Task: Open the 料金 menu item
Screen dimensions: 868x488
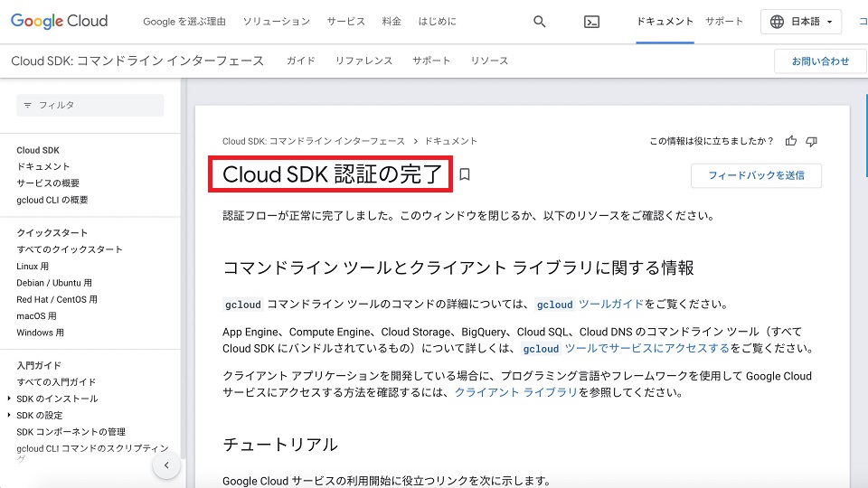Action: [x=392, y=22]
